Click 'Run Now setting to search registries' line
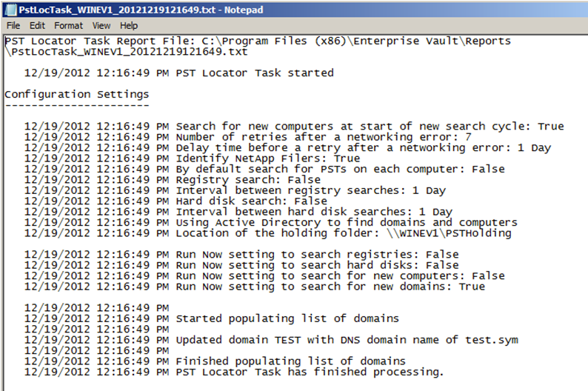Viewport: 588px width, 391px height. [316, 254]
